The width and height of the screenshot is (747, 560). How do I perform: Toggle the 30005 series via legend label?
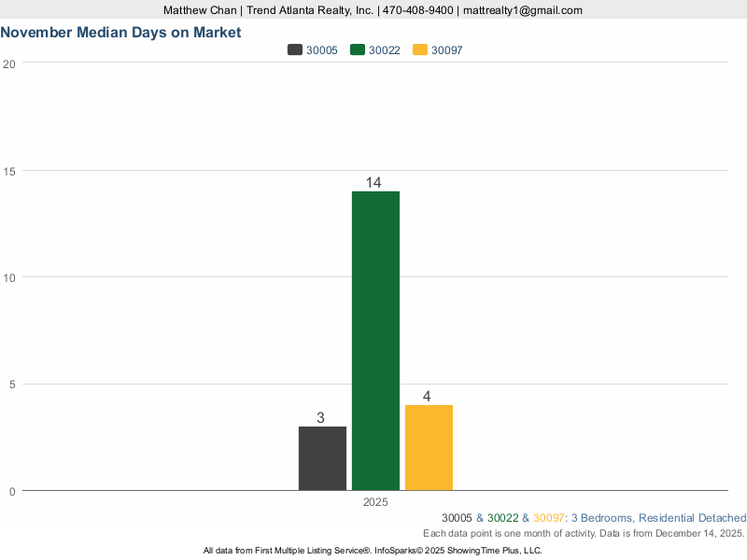(322, 50)
